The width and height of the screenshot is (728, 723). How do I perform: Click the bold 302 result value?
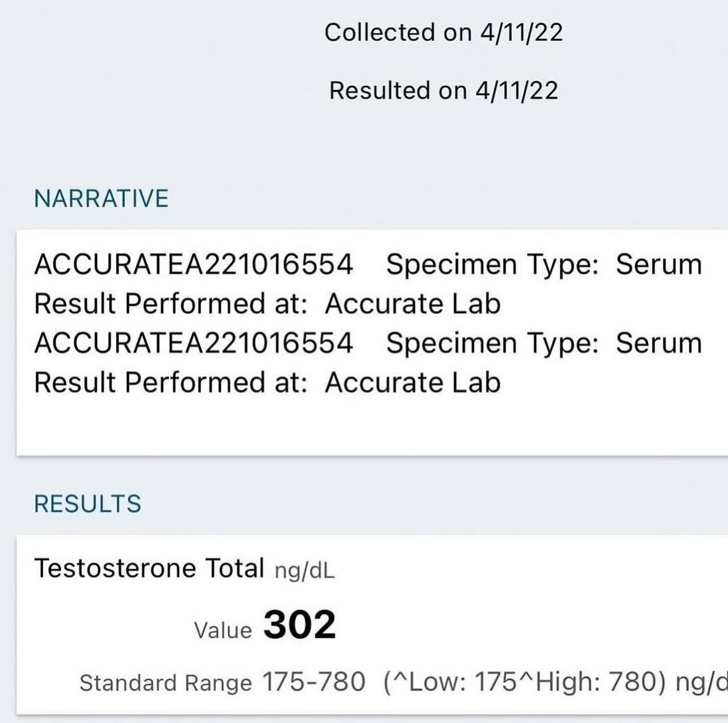pyautogui.click(x=299, y=625)
